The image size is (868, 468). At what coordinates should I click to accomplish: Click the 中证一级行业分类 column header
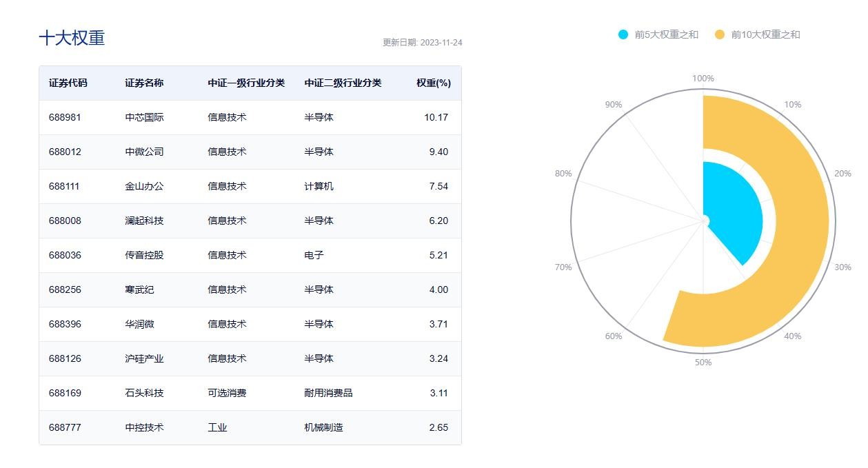(x=246, y=83)
